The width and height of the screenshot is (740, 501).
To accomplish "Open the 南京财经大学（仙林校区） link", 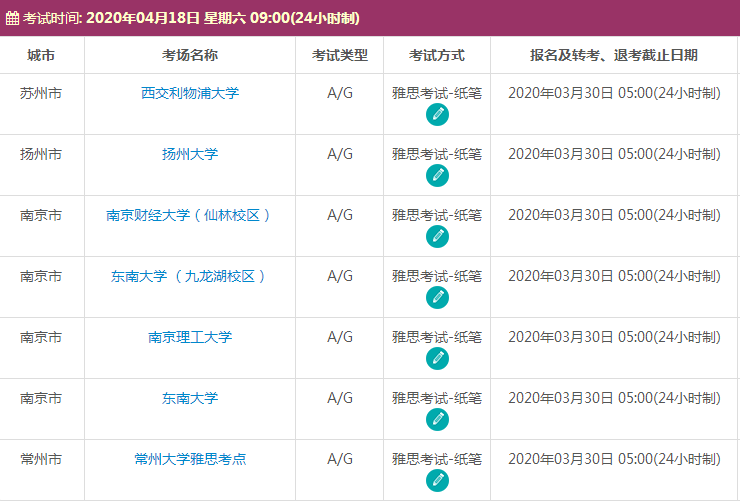I will [190, 215].
